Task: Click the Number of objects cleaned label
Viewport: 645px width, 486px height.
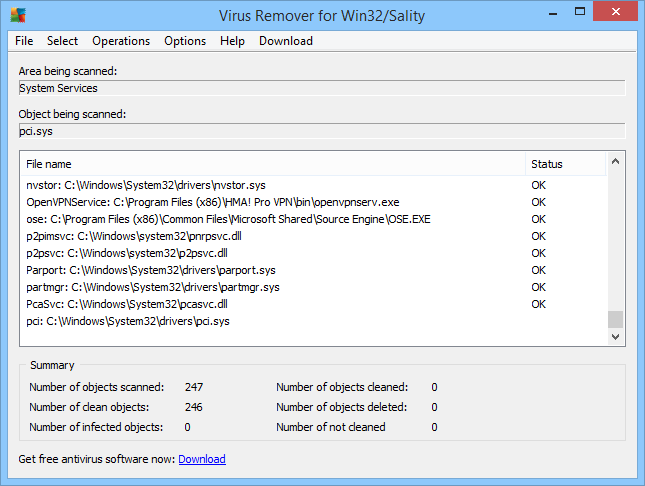Action: (x=342, y=387)
